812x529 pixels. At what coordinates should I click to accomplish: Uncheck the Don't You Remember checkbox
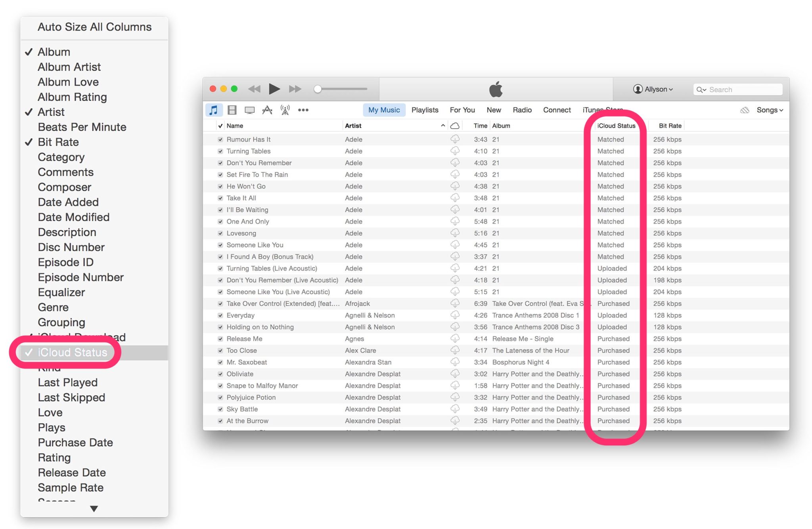pyautogui.click(x=220, y=163)
